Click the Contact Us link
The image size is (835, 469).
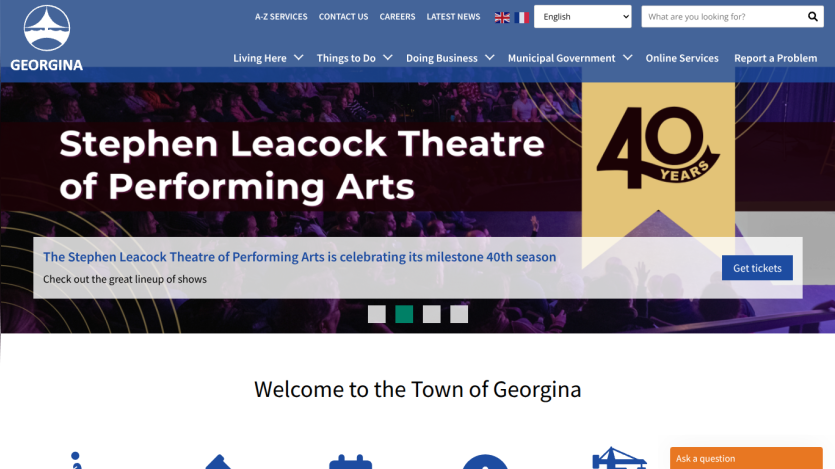343,17
